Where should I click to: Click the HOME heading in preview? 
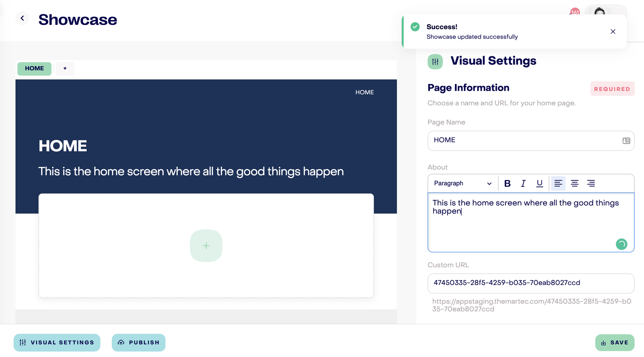tap(63, 146)
